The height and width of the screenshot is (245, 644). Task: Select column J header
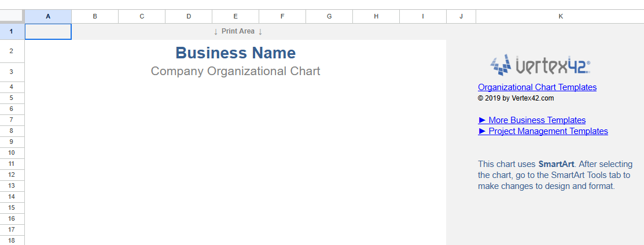coord(461,16)
